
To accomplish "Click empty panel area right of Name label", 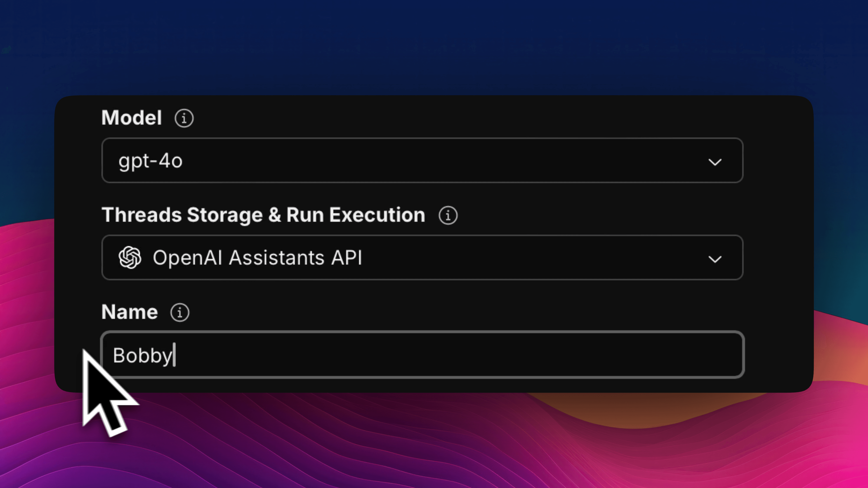I will click(472, 312).
